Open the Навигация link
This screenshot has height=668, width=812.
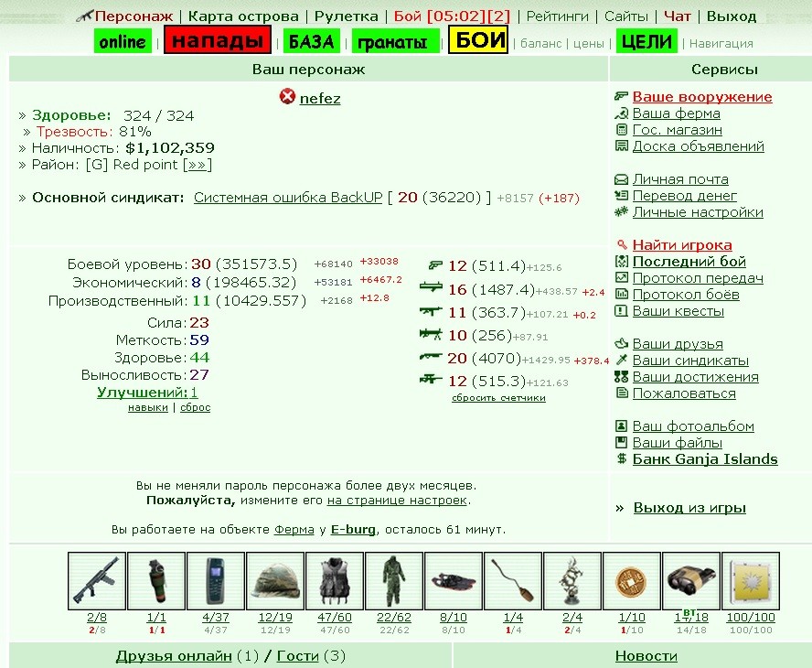pos(721,44)
